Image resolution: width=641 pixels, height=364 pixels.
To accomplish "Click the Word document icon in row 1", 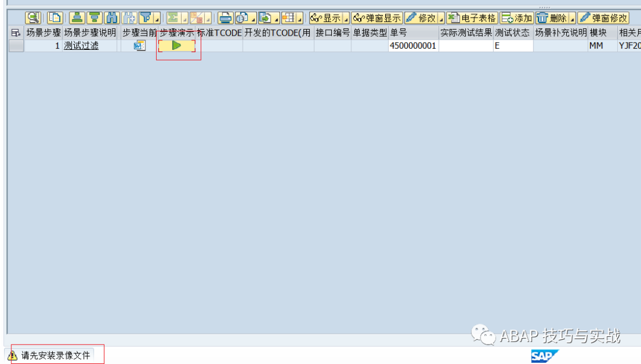I will click(139, 46).
